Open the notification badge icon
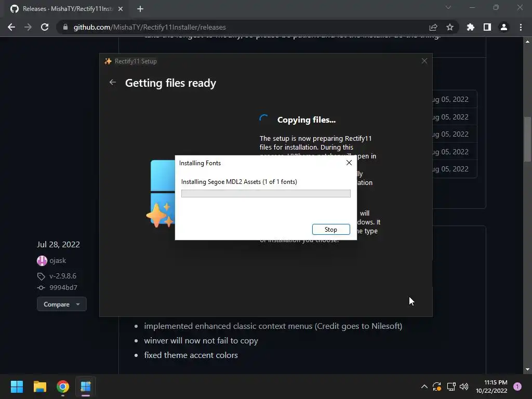This screenshot has height=399, width=532. [517, 387]
